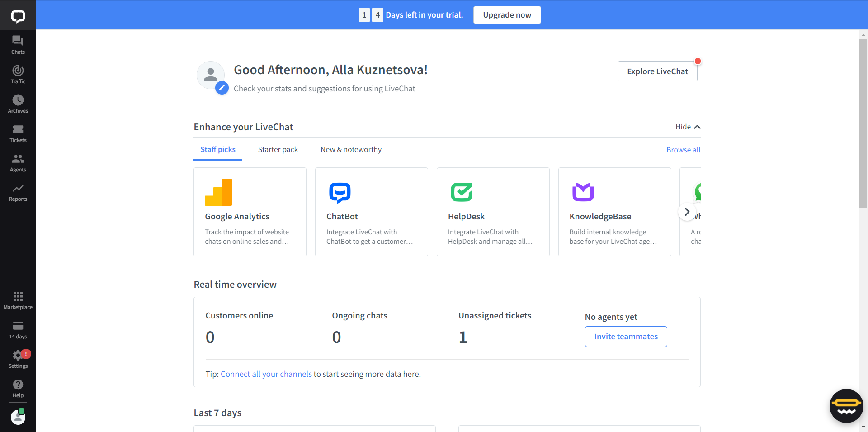868x432 pixels.
Task: Open the Traffic section
Action: 18,74
